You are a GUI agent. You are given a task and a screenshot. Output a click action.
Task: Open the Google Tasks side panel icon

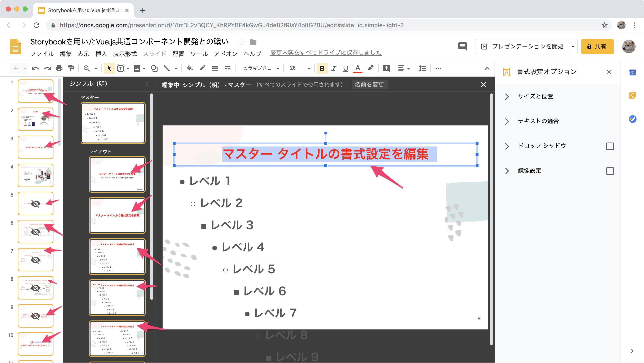pos(632,119)
